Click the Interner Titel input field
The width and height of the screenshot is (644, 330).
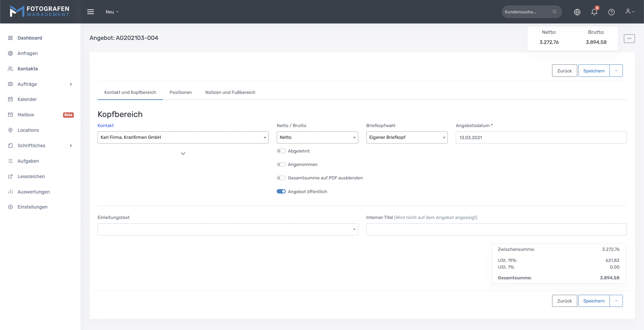point(496,229)
